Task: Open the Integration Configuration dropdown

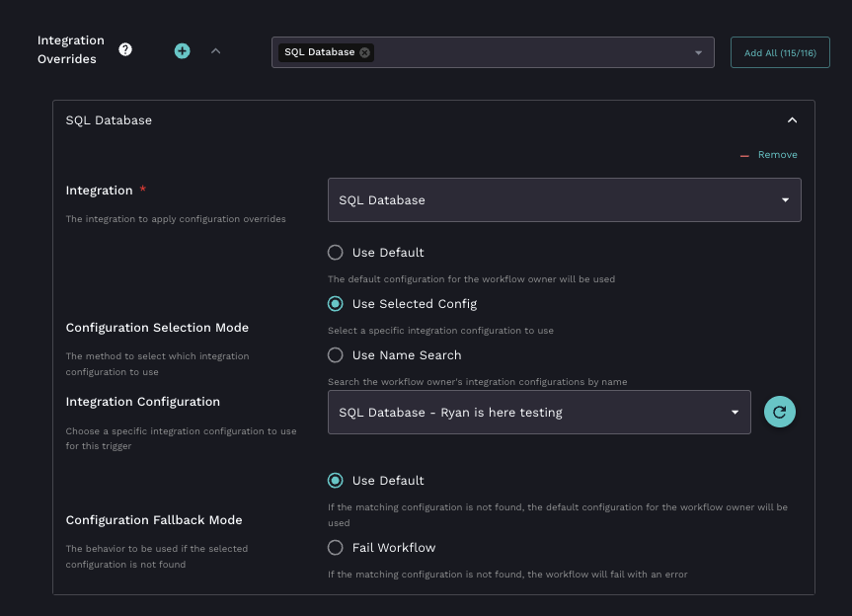Action: click(x=539, y=413)
